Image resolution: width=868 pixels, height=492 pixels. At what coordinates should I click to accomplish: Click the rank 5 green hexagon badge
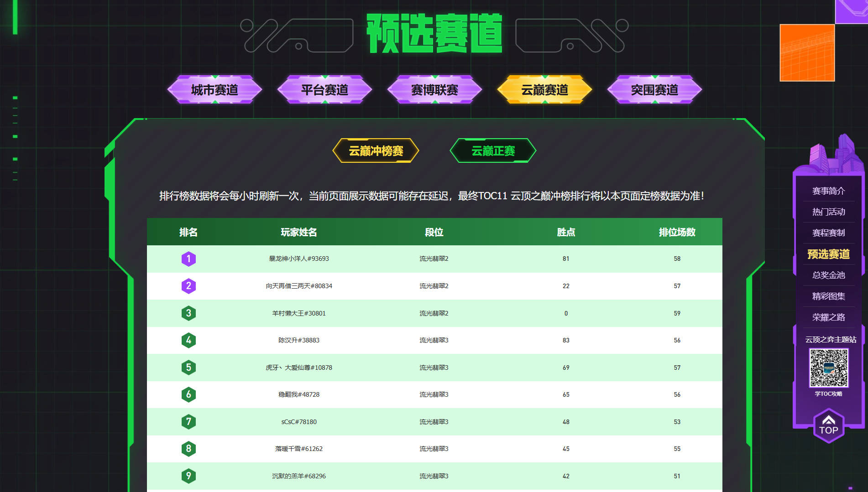click(x=188, y=368)
